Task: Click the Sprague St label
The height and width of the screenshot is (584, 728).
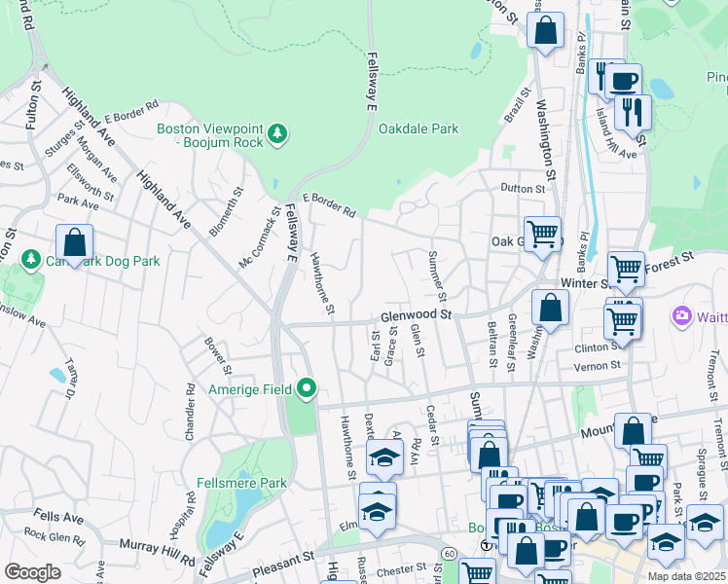Action: pyautogui.click(x=702, y=474)
